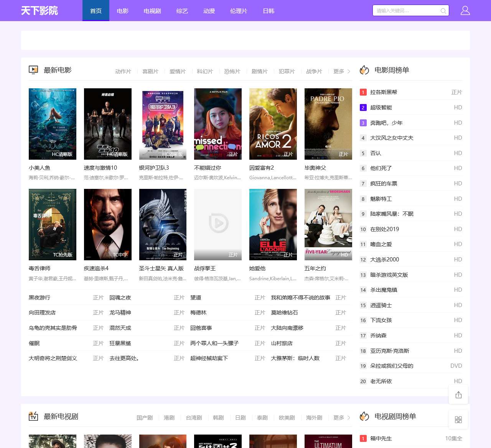Image resolution: width=491 pixels, height=448 pixels.
Task: Open the 战俘拳王 placeholder poster
Action: point(218,224)
